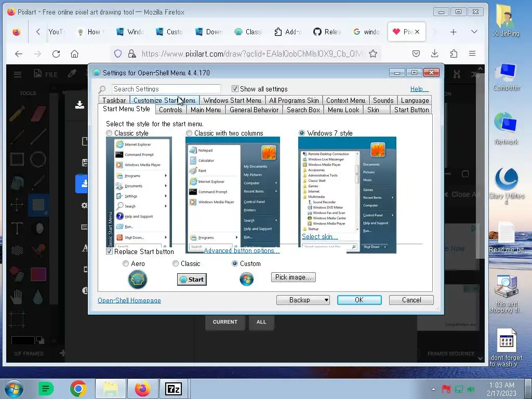The image size is (532, 399).
Task: Select Windows 7 style option
Action: point(302,133)
